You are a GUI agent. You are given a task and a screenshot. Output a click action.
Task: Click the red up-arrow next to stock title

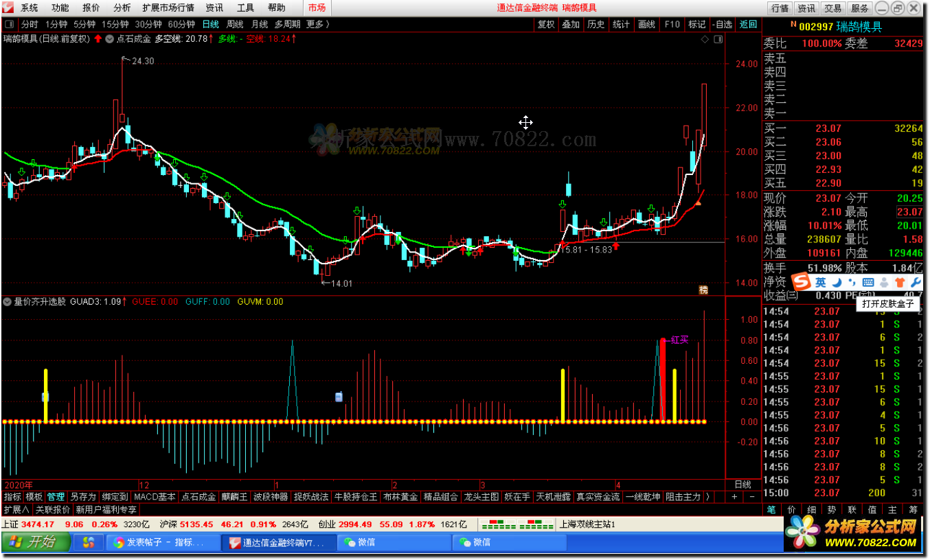pyautogui.click(x=98, y=39)
